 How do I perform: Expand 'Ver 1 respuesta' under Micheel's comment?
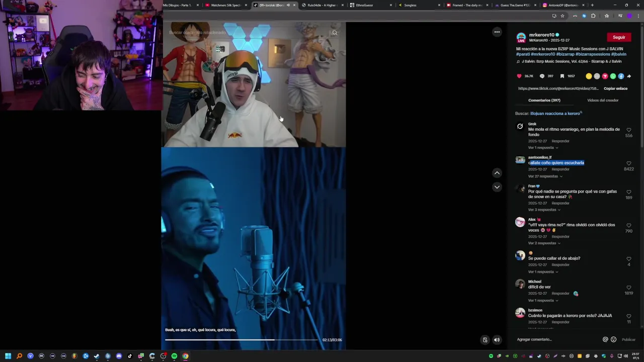[x=543, y=301]
